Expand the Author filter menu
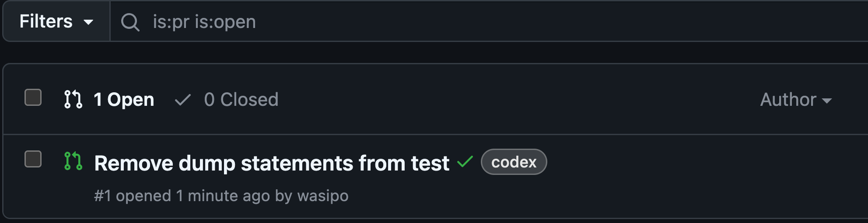This screenshot has width=868, height=223. (796, 100)
